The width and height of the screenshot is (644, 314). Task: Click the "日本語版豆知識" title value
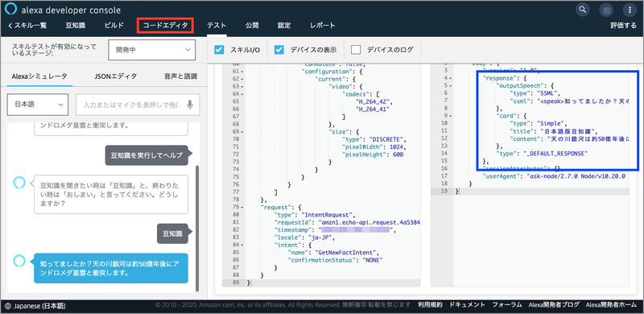click(568, 130)
